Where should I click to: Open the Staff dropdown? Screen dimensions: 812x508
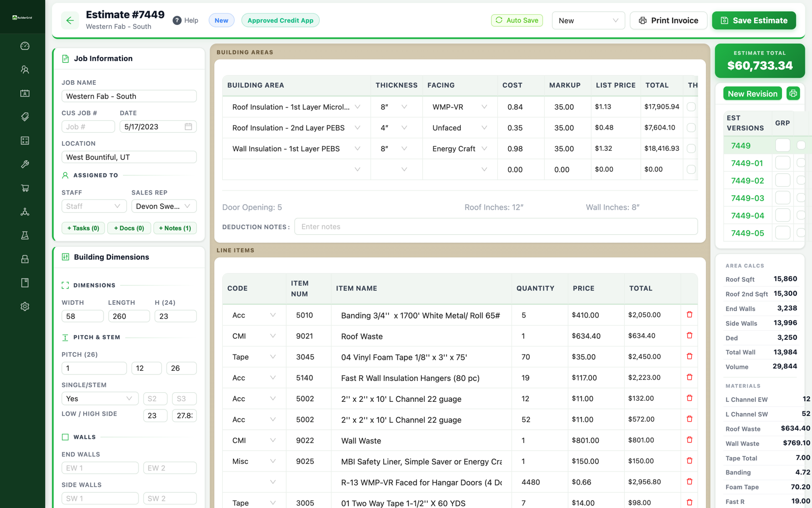coord(94,206)
